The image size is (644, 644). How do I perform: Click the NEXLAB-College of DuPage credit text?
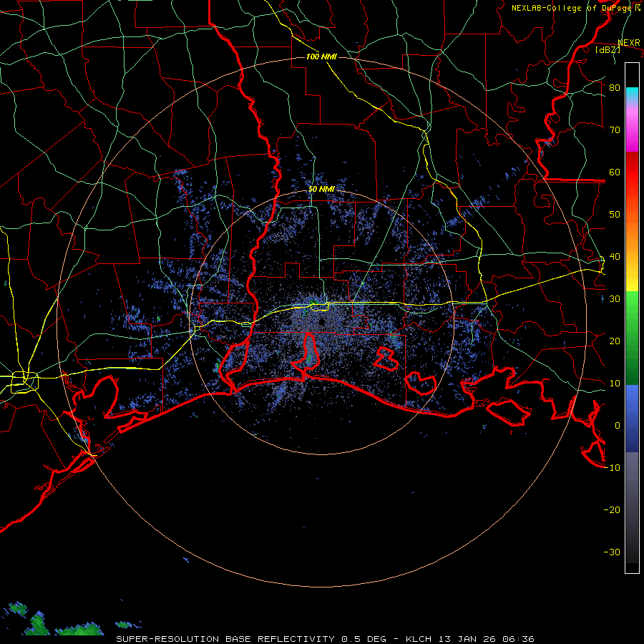[575, 8]
